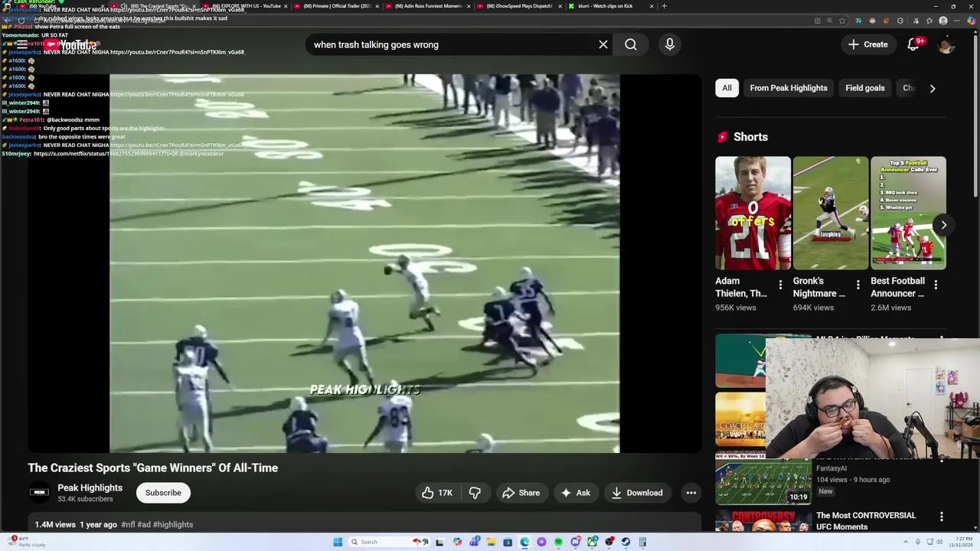Switch to Primate Official Trailer tab
The width and height of the screenshot is (980, 551).
(x=336, y=6)
